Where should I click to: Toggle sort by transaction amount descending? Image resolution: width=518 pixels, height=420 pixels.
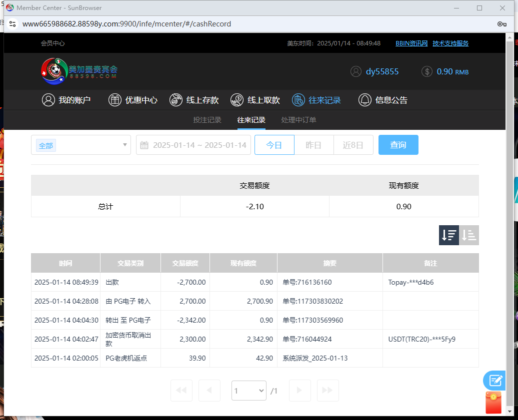(x=448, y=235)
